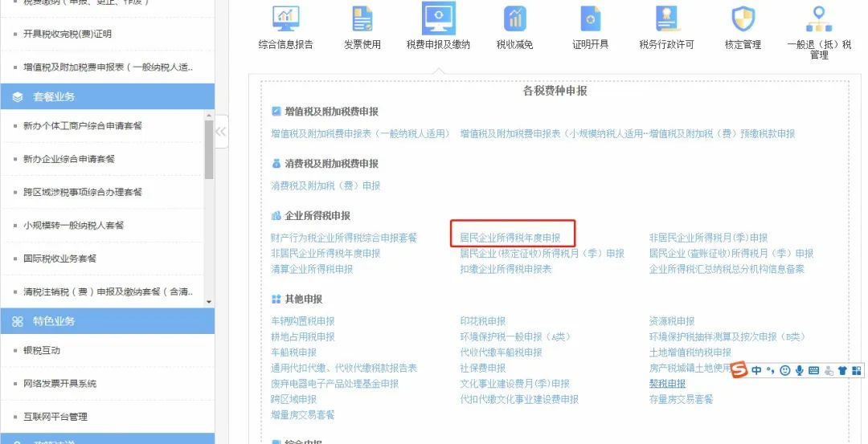The height and width of the screenshot is (444, 868).
Task: Select 国际税收业务套餐
Action: point(59,259)
